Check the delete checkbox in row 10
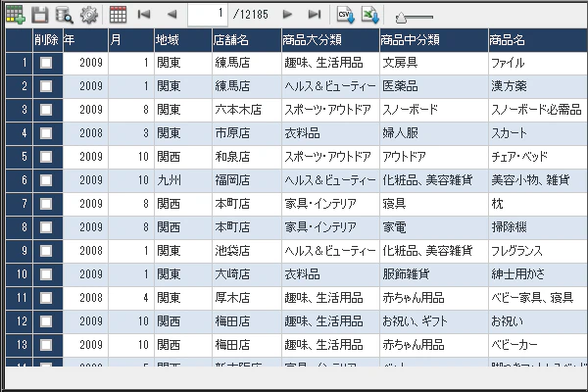 pyautogui.click(x=46, y=274)
